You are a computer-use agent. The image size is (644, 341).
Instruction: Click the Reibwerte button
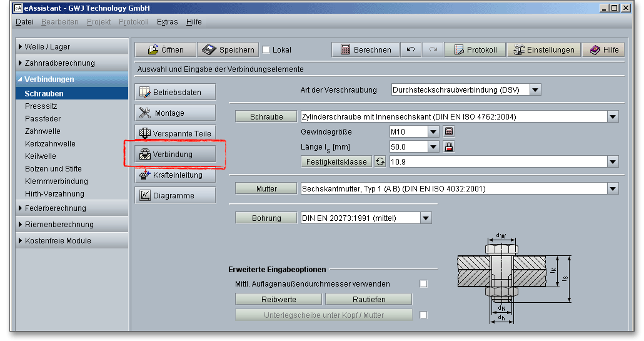pyautogui.click(x=278, y=299)
